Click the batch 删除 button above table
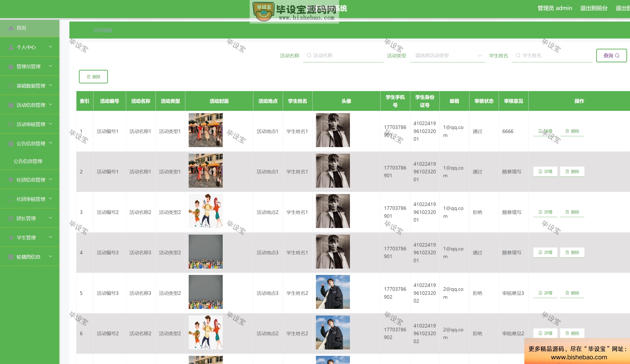Image resolution: width=630 pixels, height=364 pixels. coord(93,77)
